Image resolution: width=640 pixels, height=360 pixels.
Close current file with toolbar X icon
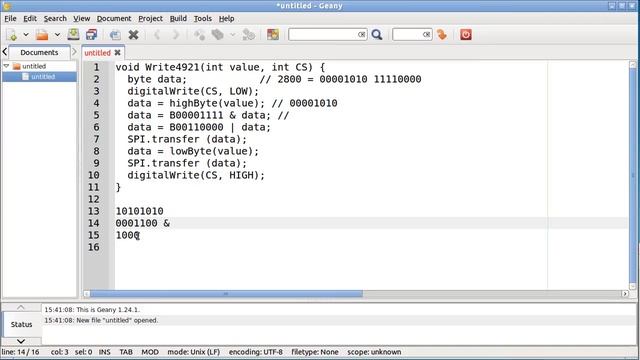point(133,35)
